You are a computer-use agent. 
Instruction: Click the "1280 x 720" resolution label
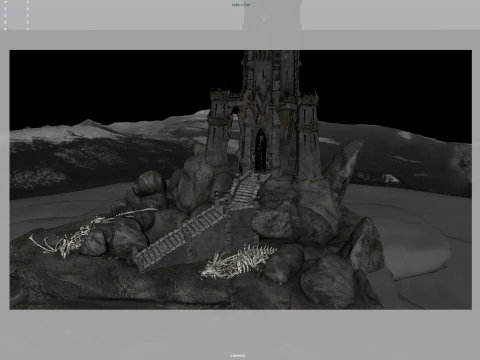(x=240, y=5)
